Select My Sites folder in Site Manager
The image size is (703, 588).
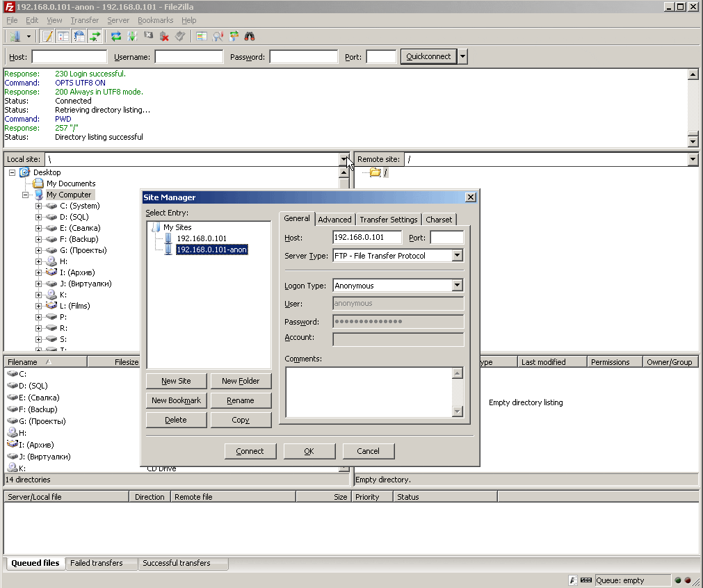click(x=177, y=227)
